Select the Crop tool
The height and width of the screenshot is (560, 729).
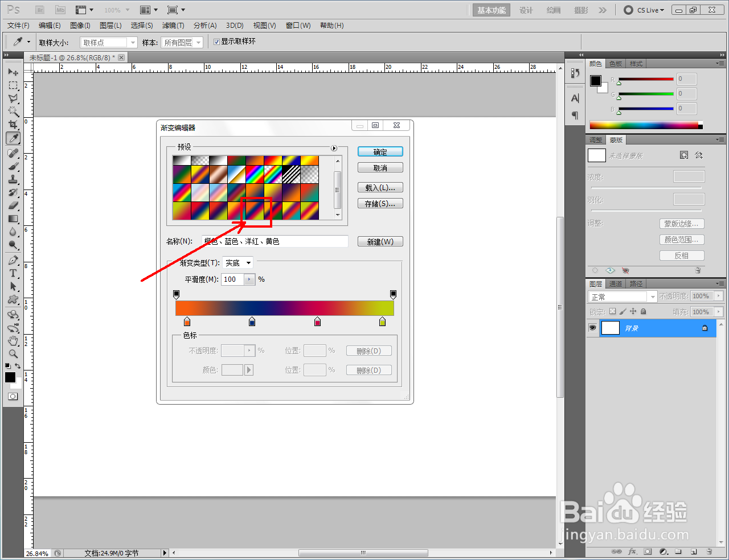click(13, 125)
